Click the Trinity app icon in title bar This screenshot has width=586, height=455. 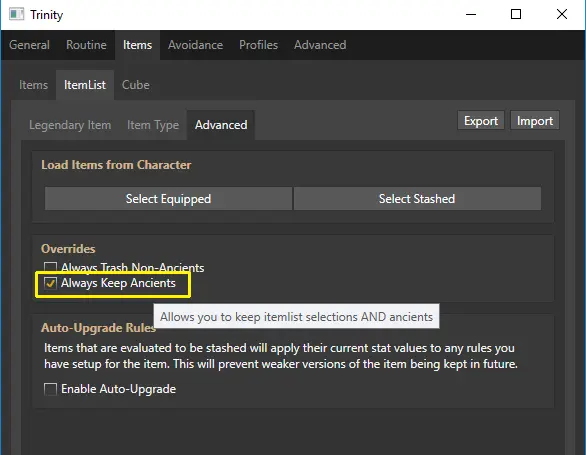point(16,15)
